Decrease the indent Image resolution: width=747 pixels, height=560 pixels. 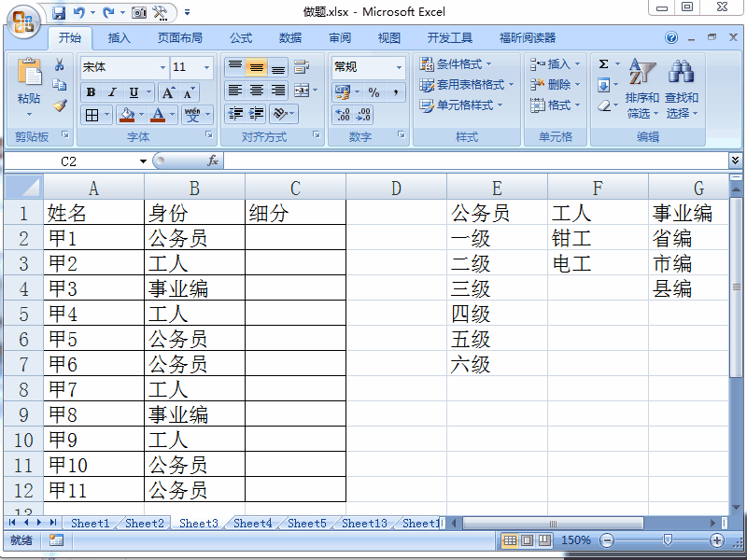coord(235,114)
